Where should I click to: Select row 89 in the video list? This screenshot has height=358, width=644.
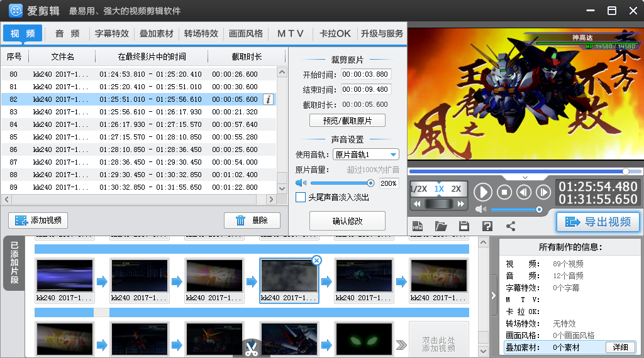[138, 187]
